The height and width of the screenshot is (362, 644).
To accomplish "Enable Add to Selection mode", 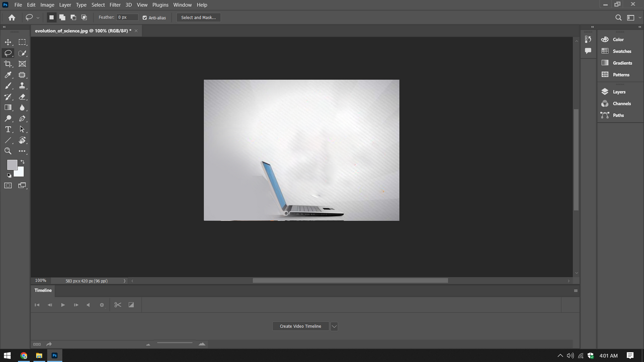I will 62,17.
